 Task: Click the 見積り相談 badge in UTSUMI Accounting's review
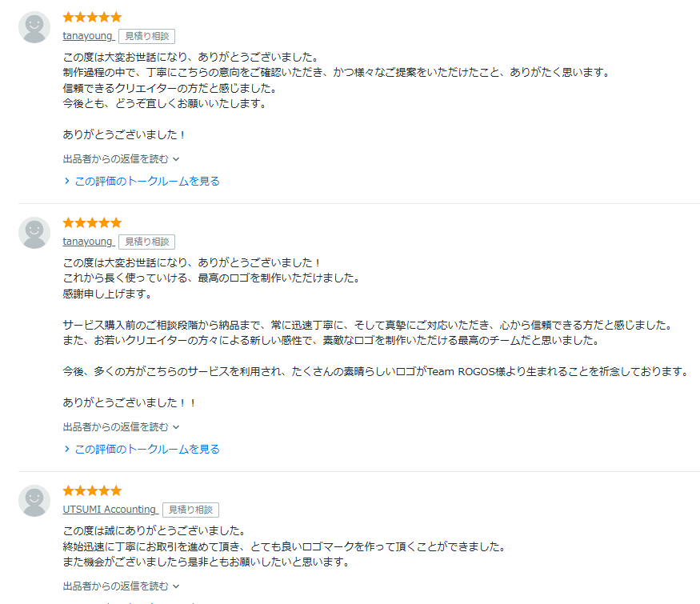191,510
